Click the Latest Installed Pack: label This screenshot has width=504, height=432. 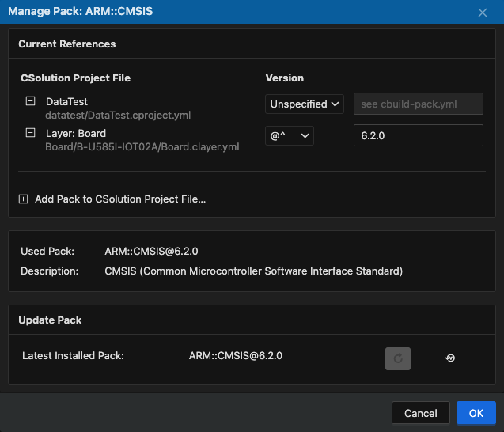click(x=73, y=355)
